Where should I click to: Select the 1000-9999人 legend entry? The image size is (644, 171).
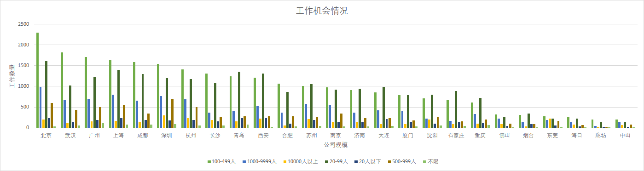tap(260, 162)
